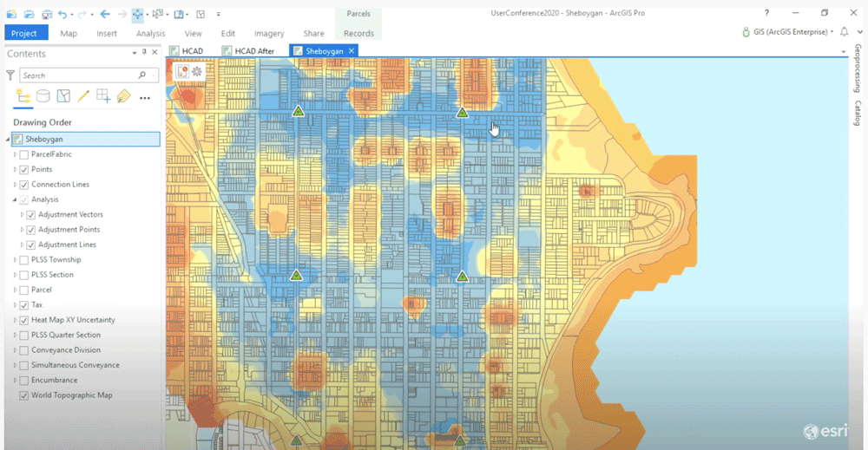Select List By Snapping view

103,96
